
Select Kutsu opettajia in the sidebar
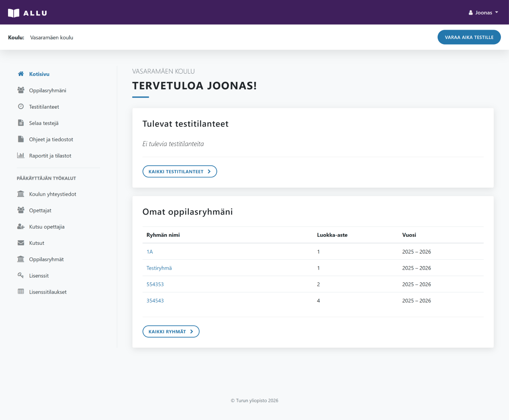(47, 227)
